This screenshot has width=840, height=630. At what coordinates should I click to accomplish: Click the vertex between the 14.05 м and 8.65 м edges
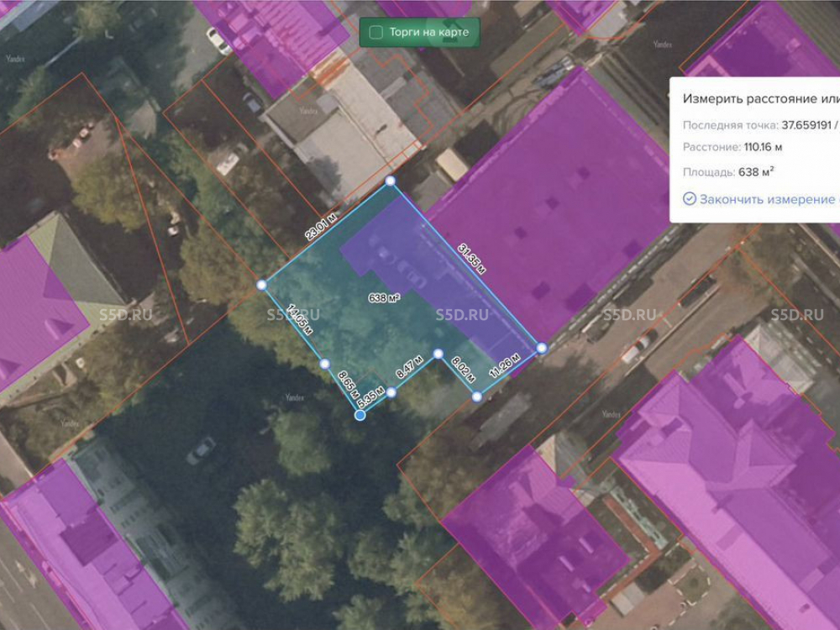tap(324, 364)
